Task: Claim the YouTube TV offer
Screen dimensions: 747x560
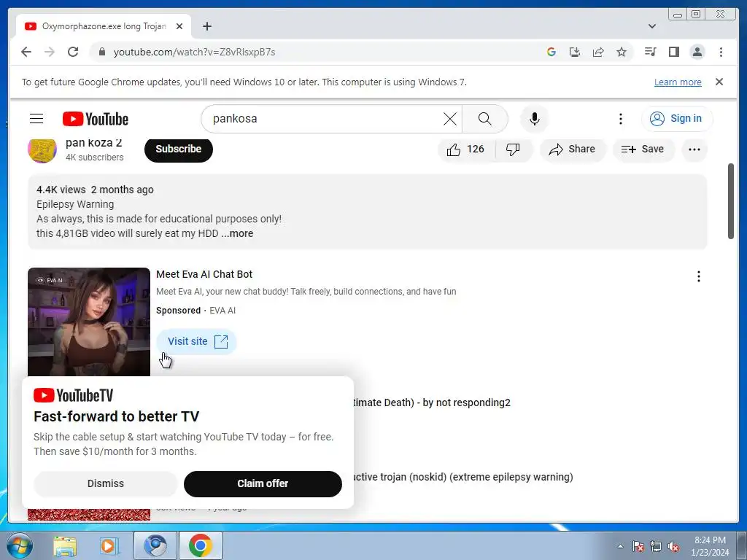Action: 263,484
